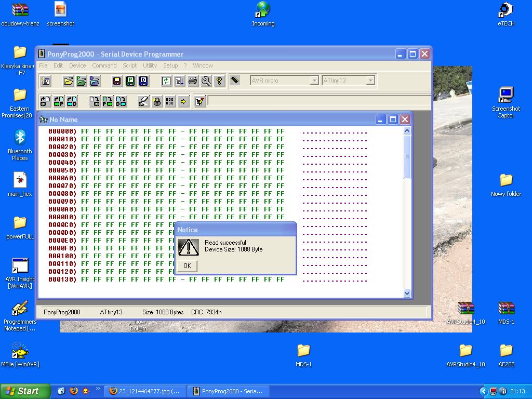Viewport: 532px width, 399px height.
Task: Maximize the No Name child window
Action: point(393,119)
